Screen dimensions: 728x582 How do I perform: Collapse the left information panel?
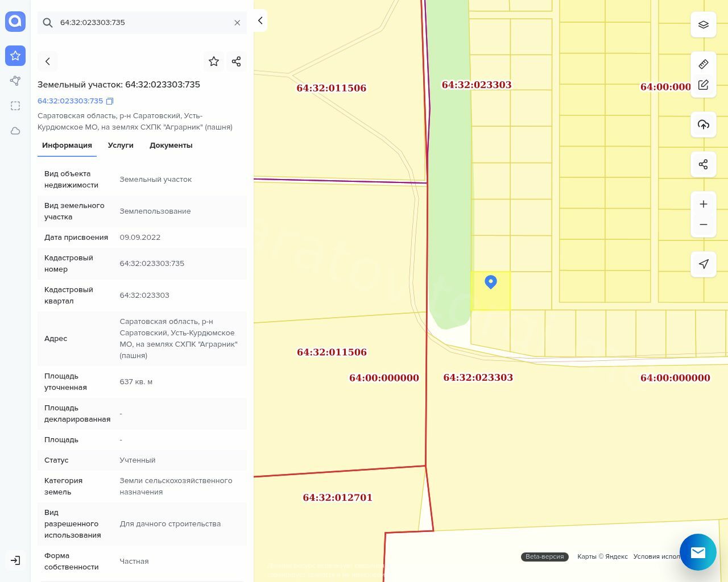click(x=260, y=20)
